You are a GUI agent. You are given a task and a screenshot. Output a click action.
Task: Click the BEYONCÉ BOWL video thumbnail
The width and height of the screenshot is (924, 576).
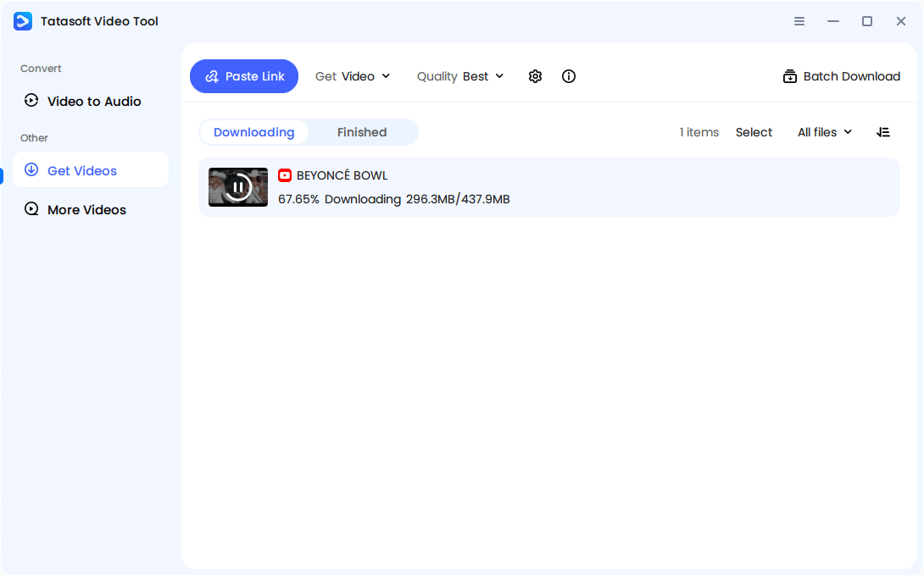[237, 186]
